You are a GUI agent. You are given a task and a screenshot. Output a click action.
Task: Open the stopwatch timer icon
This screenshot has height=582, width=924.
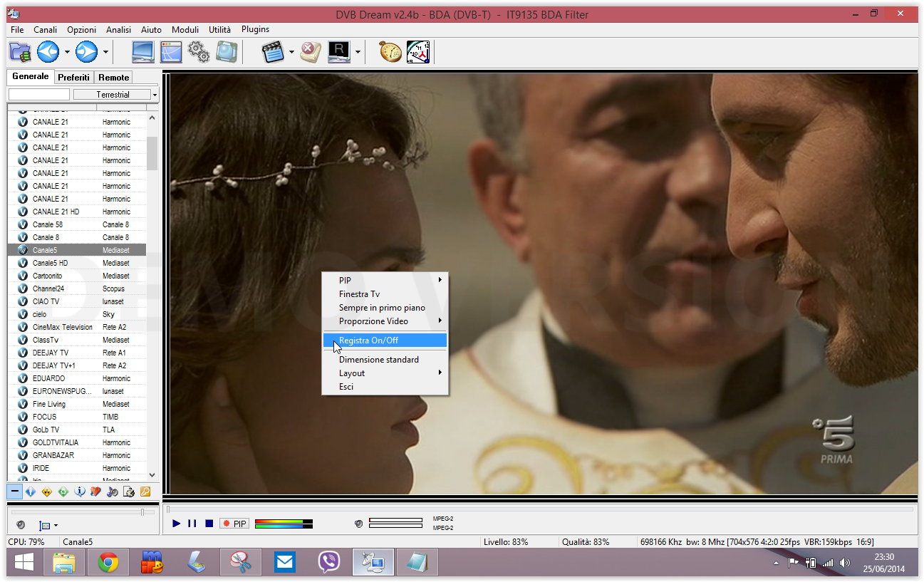pos(390,52)
